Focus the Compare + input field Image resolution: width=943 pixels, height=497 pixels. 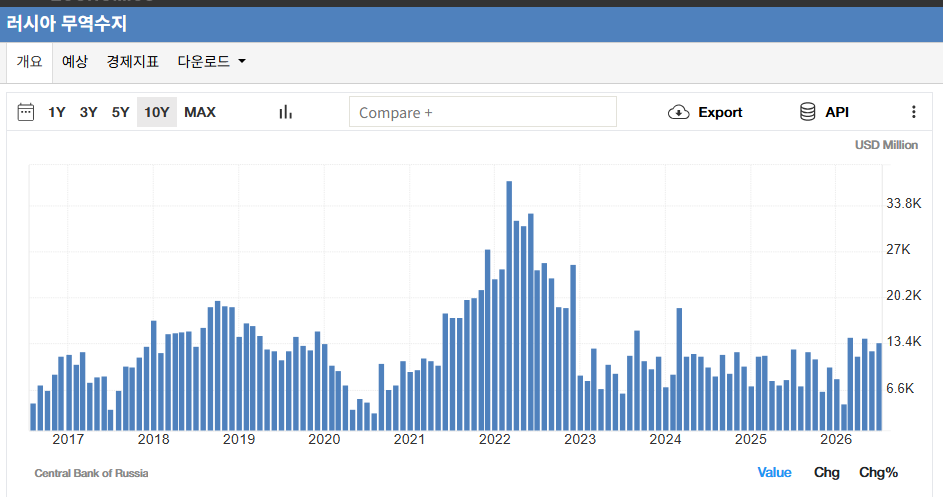pos(483,112)
